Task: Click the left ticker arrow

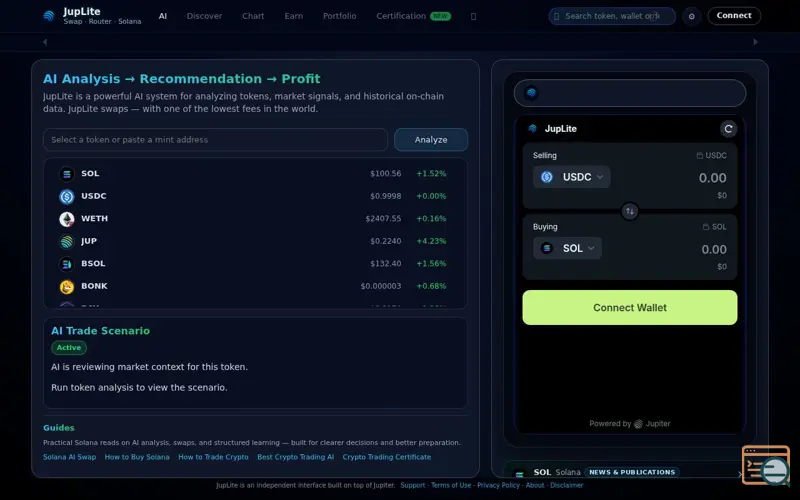Action: pos(45,42)
